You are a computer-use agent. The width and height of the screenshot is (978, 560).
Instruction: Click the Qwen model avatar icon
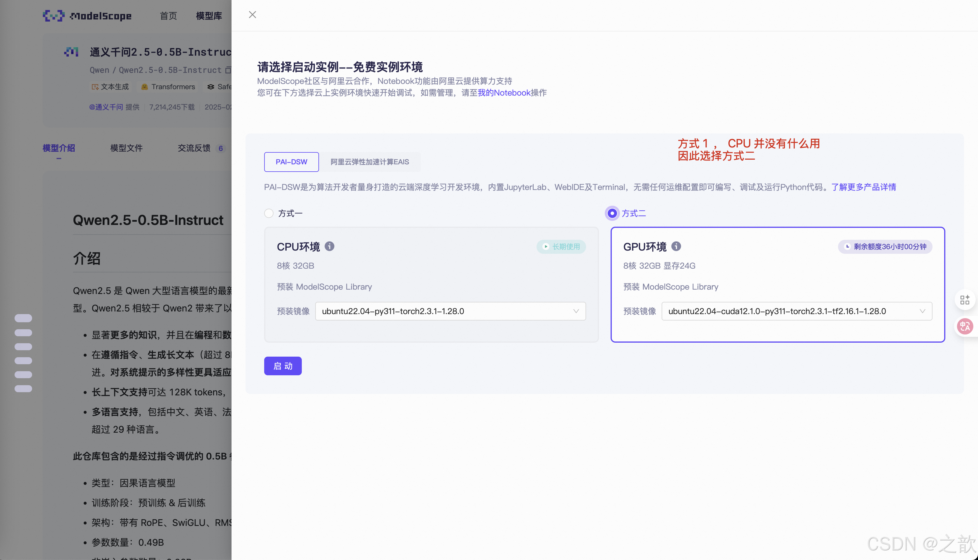71,52
